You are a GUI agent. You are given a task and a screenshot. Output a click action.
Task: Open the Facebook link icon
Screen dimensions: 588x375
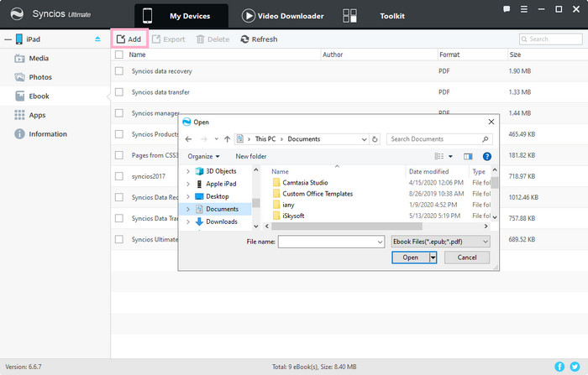click(x=560, y=367)
